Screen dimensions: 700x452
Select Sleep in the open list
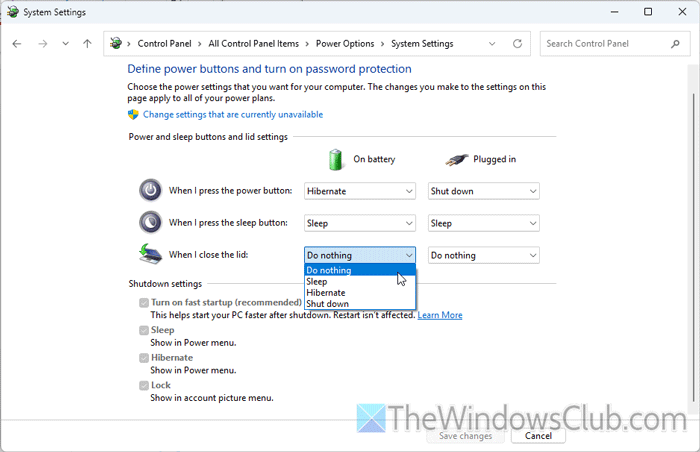point(360,281)
